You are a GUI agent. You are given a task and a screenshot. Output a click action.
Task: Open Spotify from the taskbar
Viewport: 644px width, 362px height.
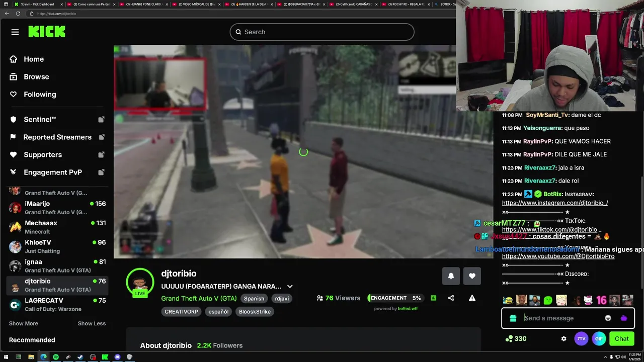tap(56, 357)
